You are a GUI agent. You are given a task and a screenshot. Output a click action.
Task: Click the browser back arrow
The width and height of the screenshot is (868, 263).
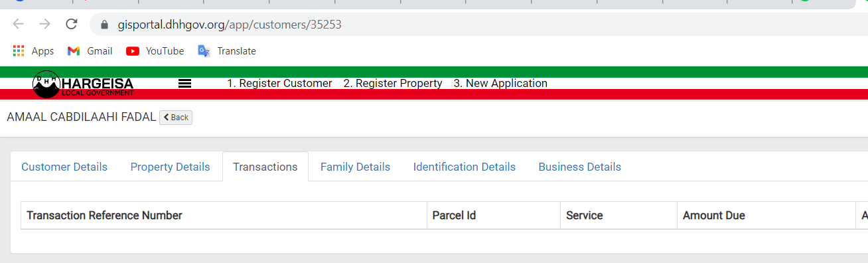tap(18, 25)
